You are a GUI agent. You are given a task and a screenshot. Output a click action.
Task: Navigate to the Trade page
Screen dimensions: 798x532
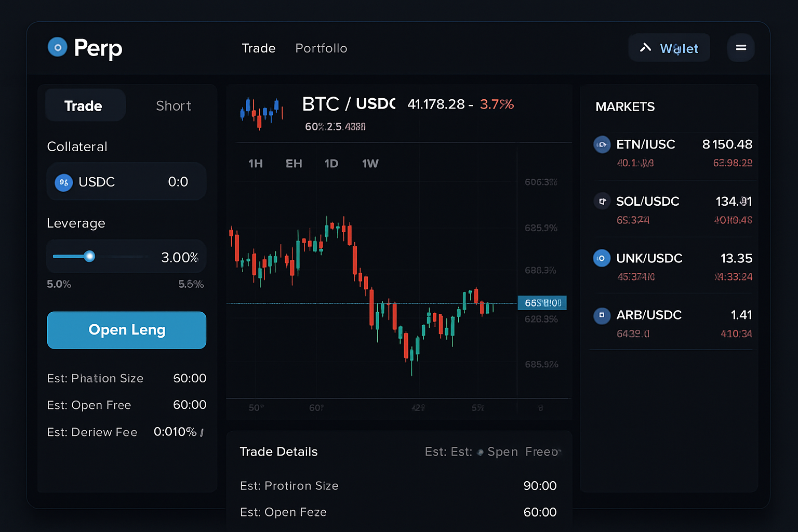258,48
